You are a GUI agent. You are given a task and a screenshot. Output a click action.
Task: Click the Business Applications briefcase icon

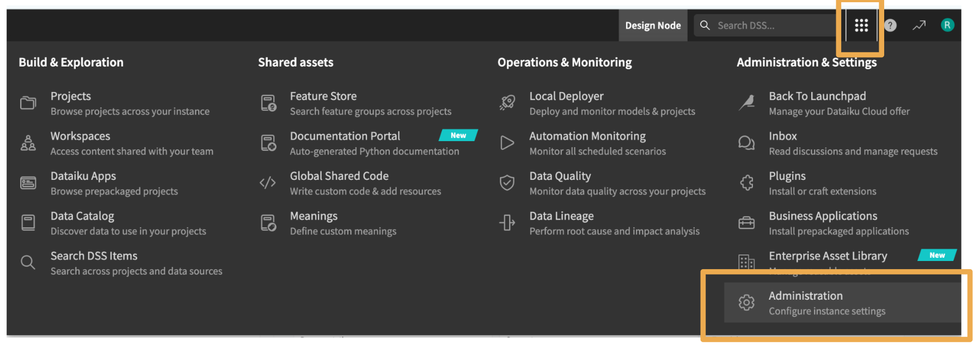[x=746, y=222]
